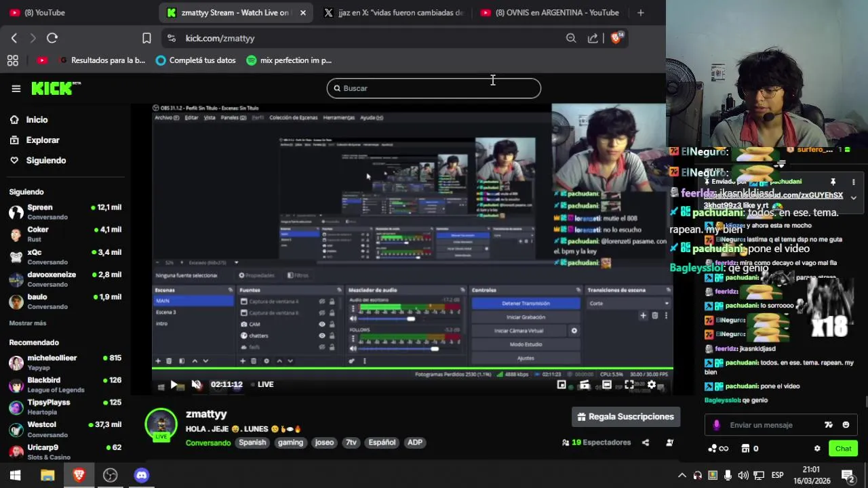The image size is (868, 488).
Task: Open the emoji picker in chat
Action: (x=846, y=425)
